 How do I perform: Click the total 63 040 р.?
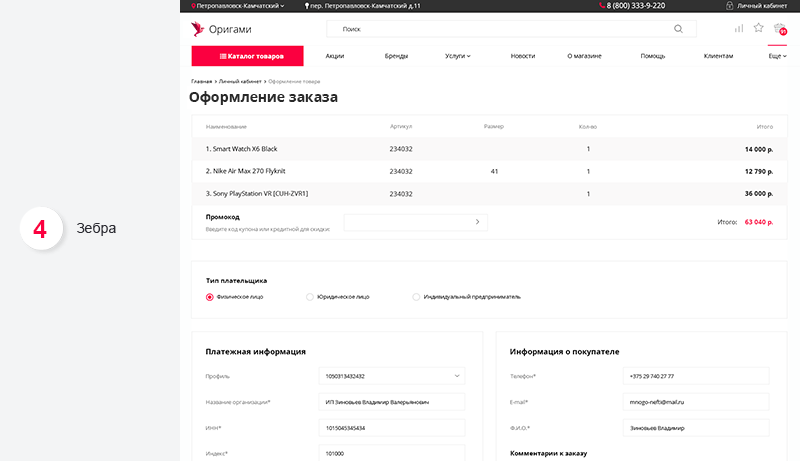[759, 222]
